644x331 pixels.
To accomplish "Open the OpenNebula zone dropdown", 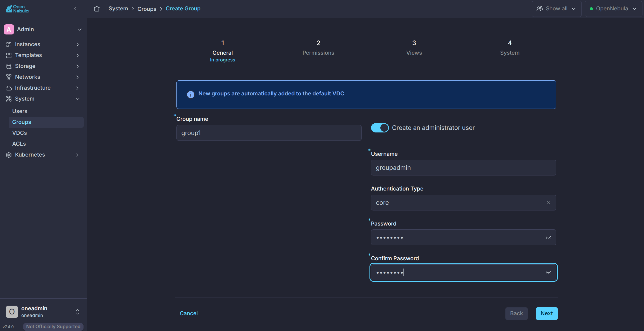I will click(613, 9).
